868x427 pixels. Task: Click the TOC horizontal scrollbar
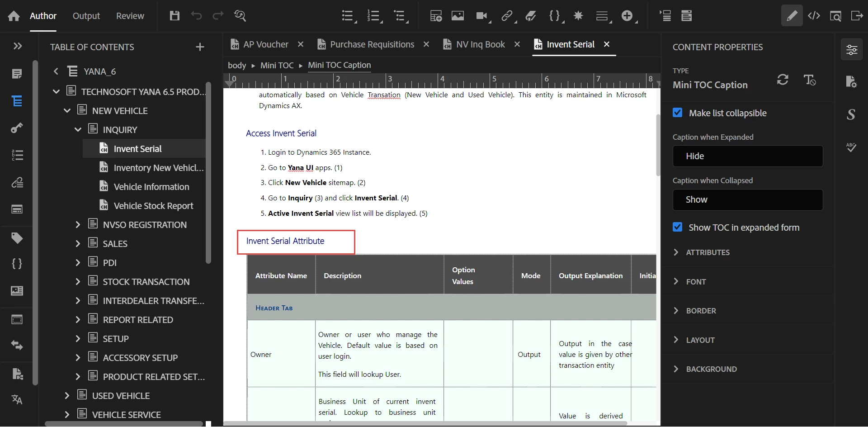124,424
